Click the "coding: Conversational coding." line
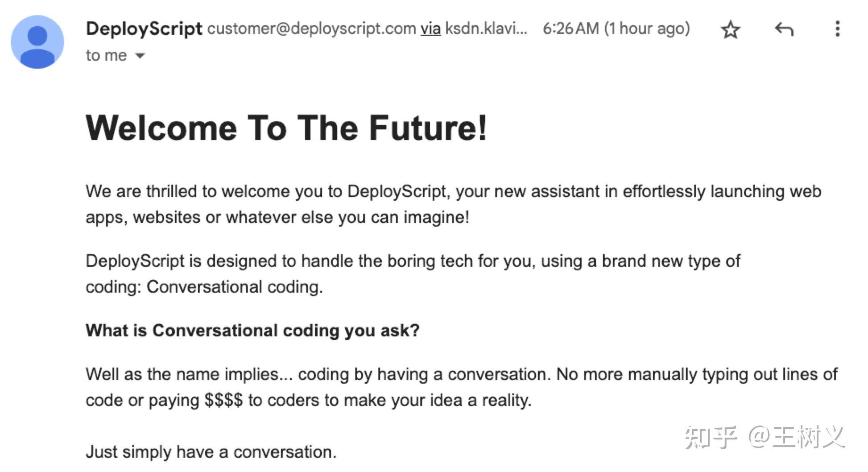Viewport: 868px width, 472px height. pos(204,287)
